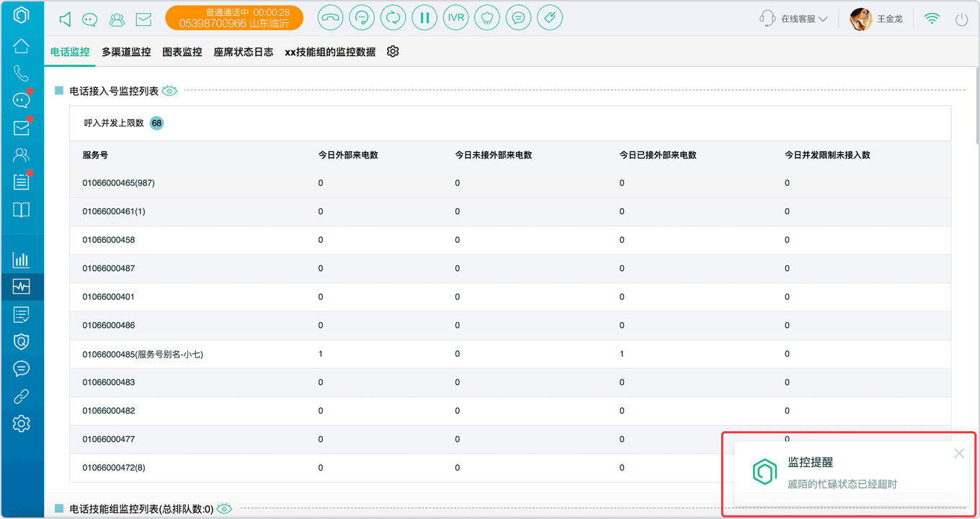Open the bar chart reports icon in sidebar
The width and height of the screenshot is (980, 519).
click(x=22, y=259)
